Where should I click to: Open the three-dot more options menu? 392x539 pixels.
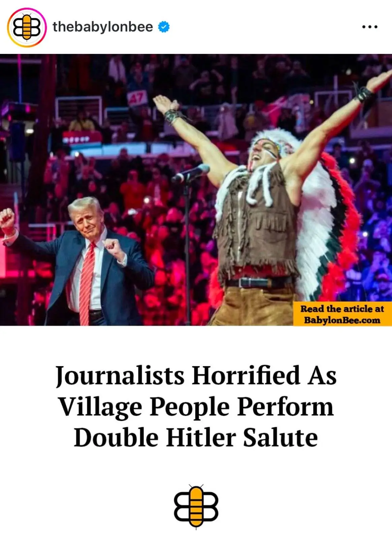370,27
